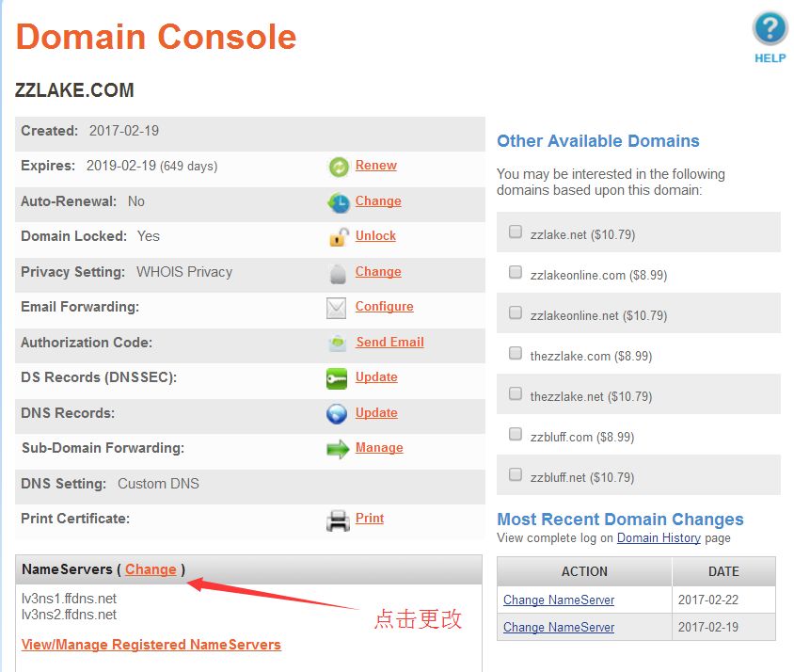Viewport: 794px width, 672px height.
Task: Click the Help question mark icon
Action: click(x=770, y=28)
